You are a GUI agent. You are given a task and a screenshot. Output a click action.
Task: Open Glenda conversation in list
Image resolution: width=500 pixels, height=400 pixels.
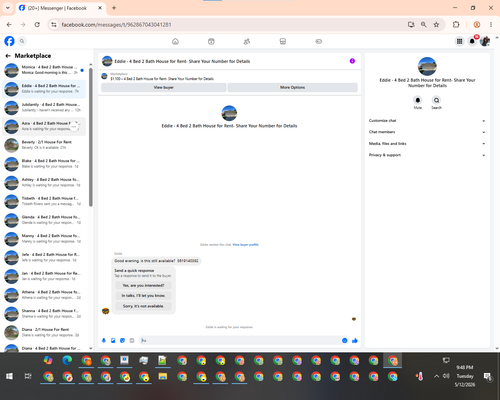coord(44,220)
